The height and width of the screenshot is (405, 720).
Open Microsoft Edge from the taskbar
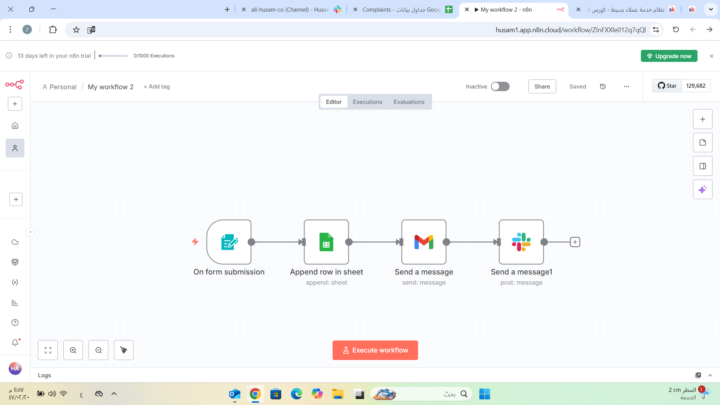tap(296, 394)
